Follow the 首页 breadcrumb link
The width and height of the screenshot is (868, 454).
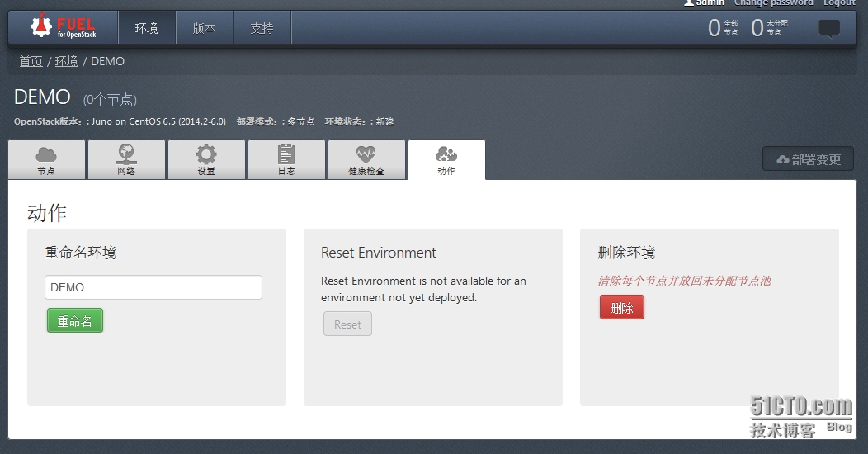(x=31, y=61)
